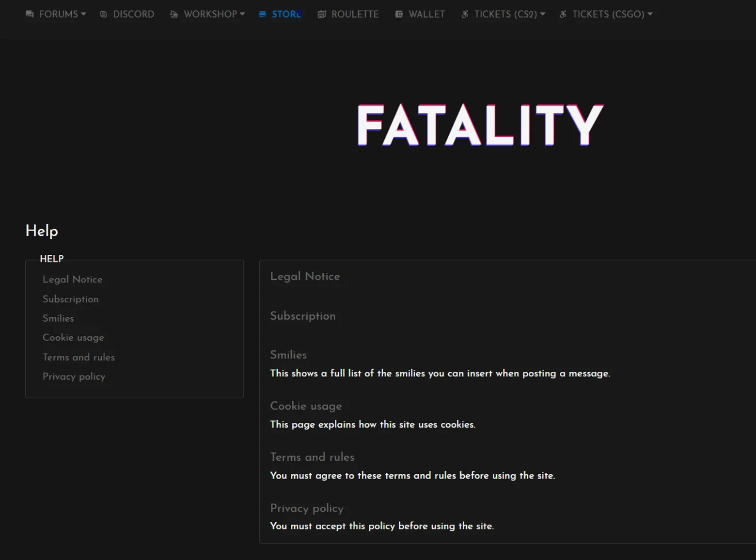Open Cookie usage heading in main panel
The width and height of the screenshot is (756, 560).
(306, 406)
